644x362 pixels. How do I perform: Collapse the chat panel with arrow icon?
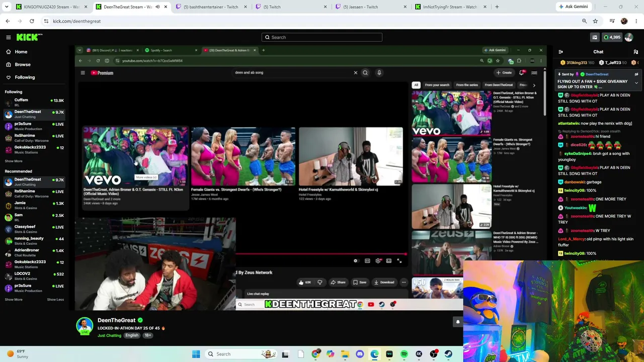tap(560, 52)
